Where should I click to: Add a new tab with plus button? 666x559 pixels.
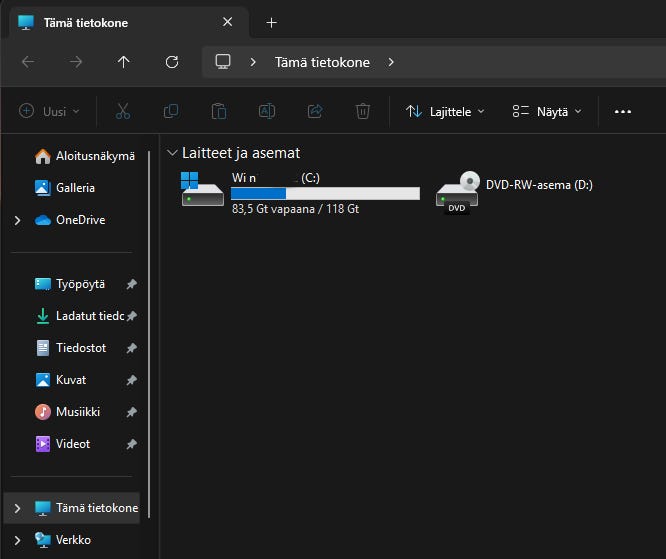[271, 22]
